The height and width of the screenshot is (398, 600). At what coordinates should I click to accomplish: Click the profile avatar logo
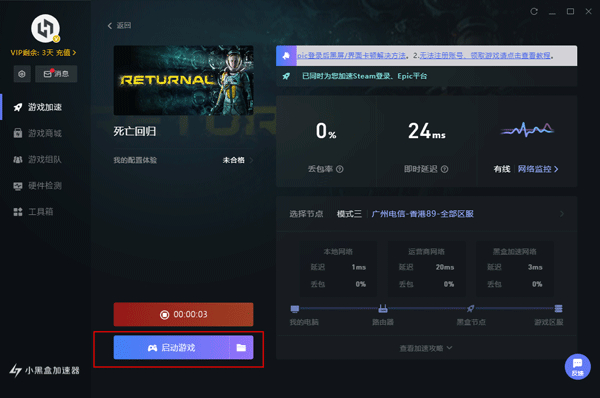point(45,28)
